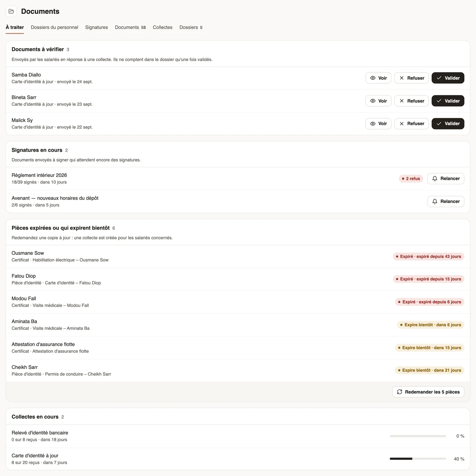Screen dimensions: 476x476
Task: Validate Bineta Sarr's document
Action: coord(448,101)
